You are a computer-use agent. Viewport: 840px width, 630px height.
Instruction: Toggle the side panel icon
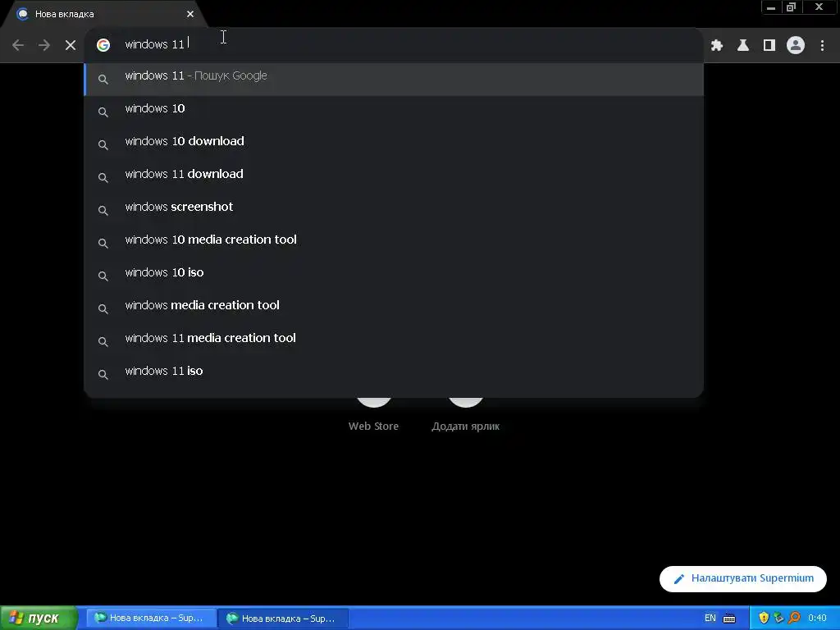(x=769, y=46)
